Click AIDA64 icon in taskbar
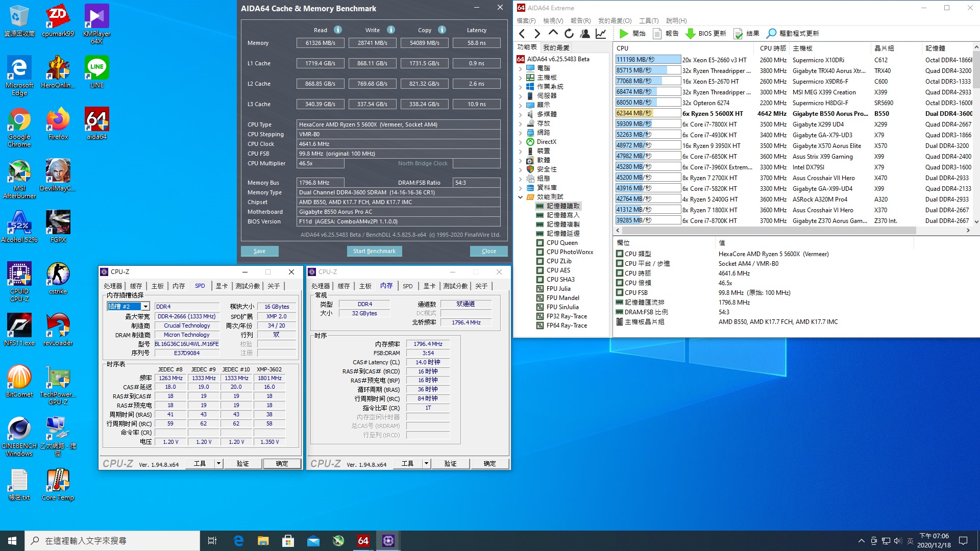The height and width of the screenshot is (551, 980). click(363, 541)
